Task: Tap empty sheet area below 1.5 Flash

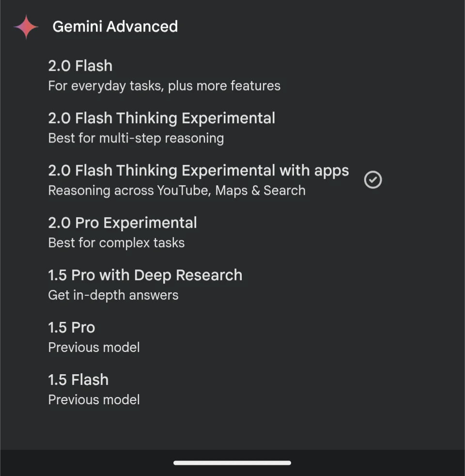Action: pos(232,429)
